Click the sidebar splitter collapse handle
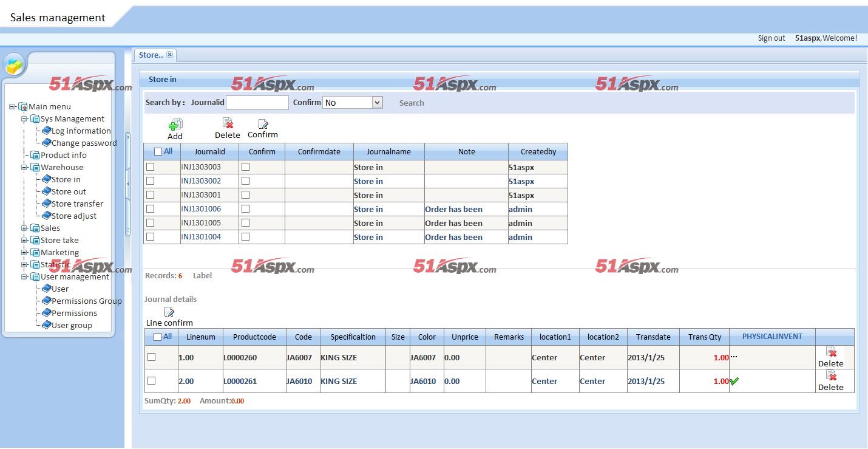This screenshot has width=868, height=449. [x=127, y=182]
